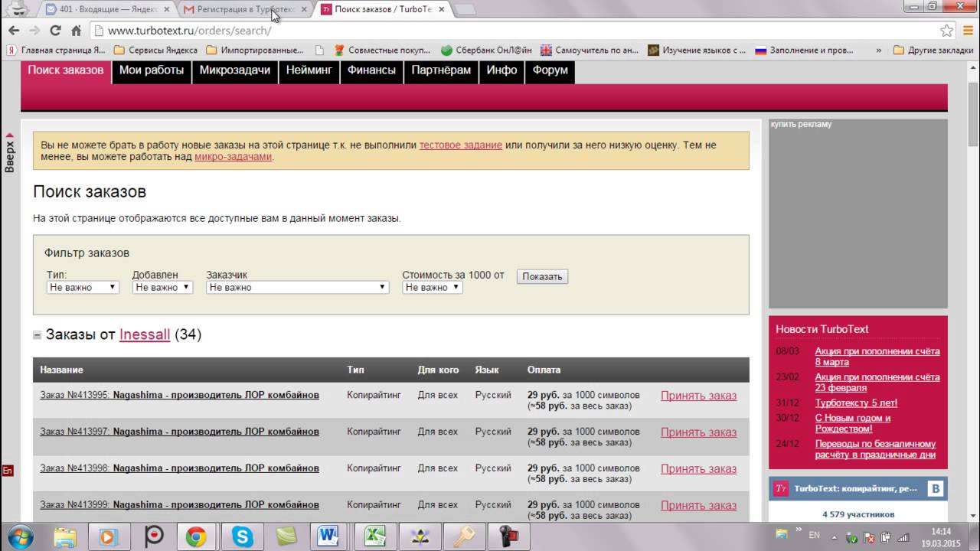Open Другие закладки folder

933,50
